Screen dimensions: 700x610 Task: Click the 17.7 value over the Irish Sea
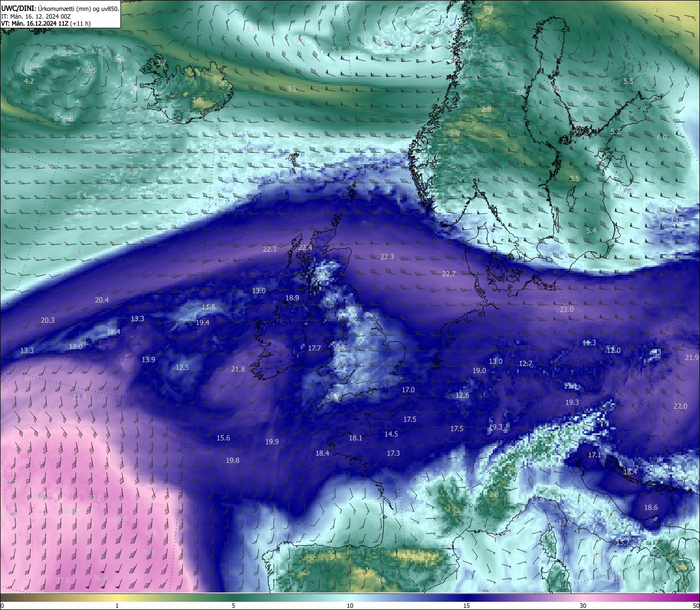pos(314,348)
